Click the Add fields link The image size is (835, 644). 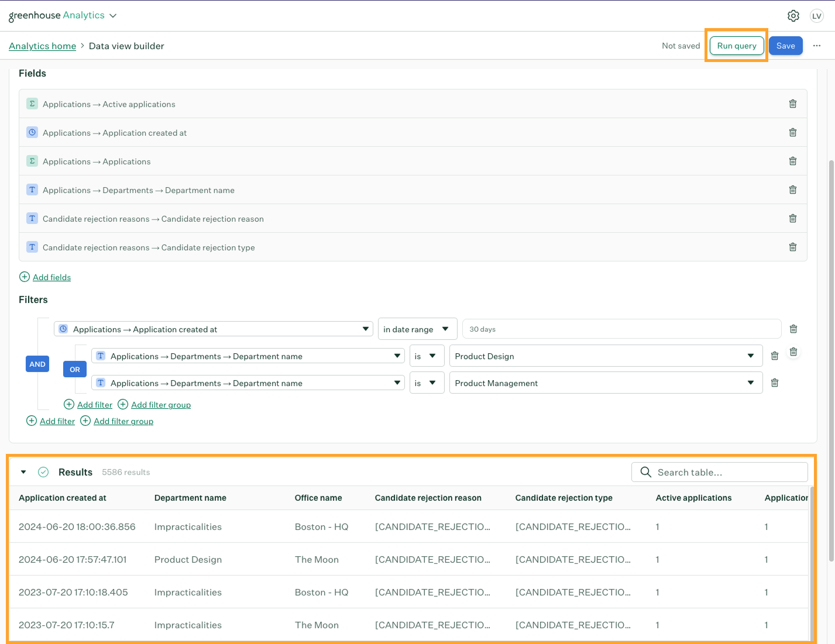coord(51,277)
